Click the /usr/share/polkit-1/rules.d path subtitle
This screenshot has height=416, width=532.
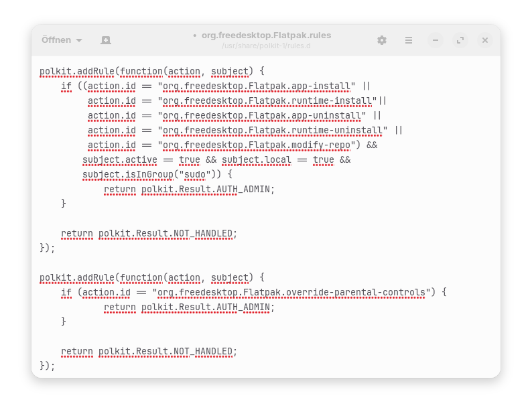click(266, 46)
